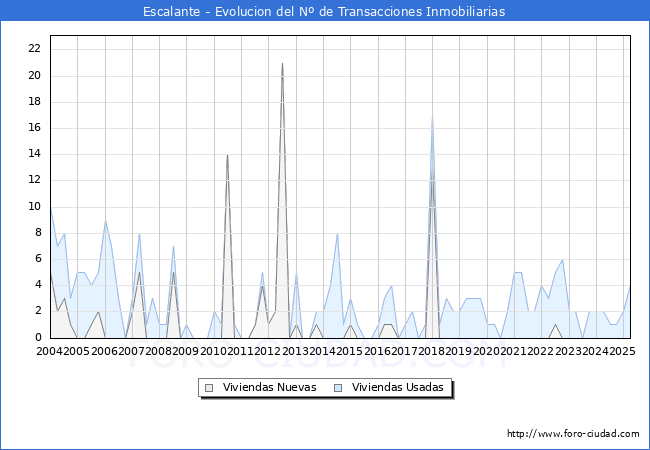Click the y-axis value 10
This screenshot has height=450, width=650.
(x=35, y=206)
